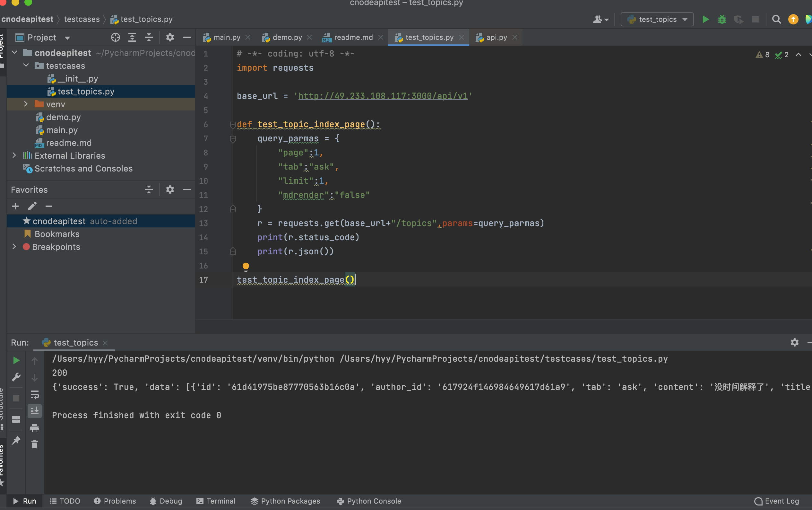
Task: Pin the Run tab
Action: click(16, 440)
